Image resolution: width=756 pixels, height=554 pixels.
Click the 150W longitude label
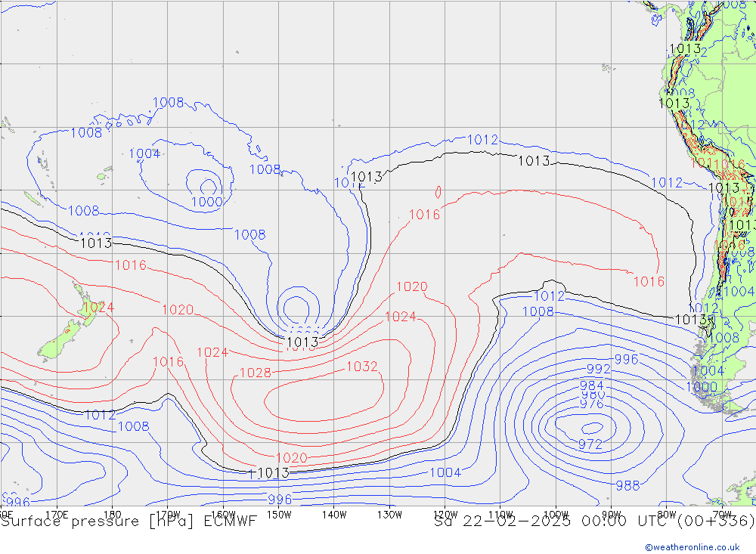coord(279,515)
